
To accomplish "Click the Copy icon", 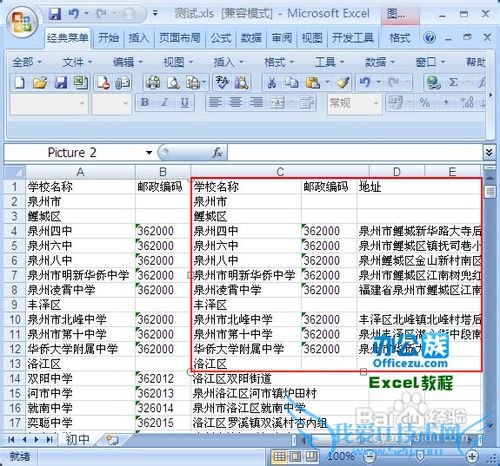I will (x=292, y=83).
